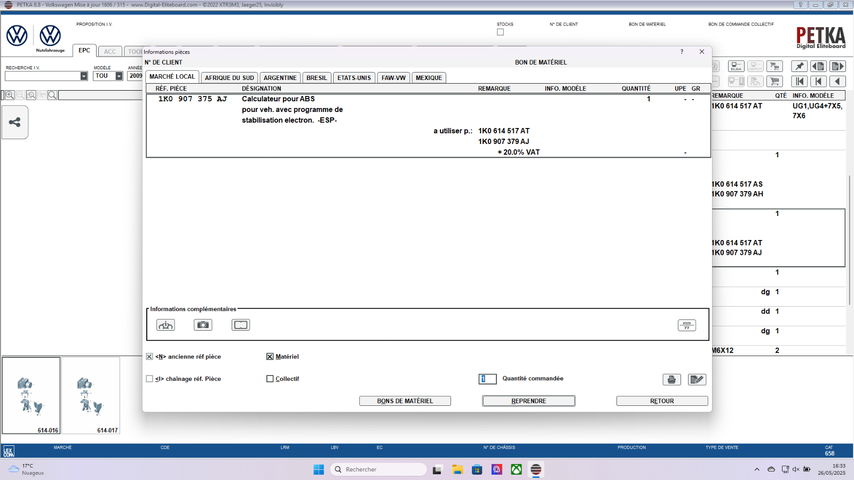Click background row 1K0 614 517 AS
Screen dimensions: 854x480
tap(737, 184)
